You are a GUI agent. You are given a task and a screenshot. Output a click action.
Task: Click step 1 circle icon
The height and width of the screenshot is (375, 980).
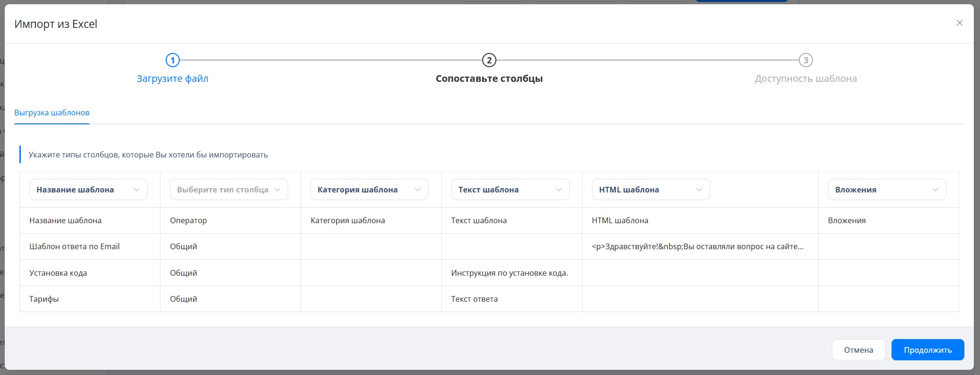[173, 60]
